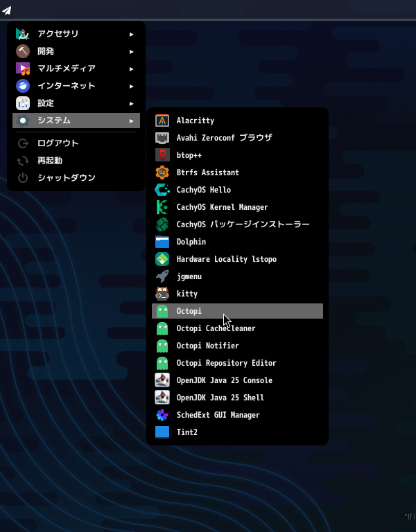Screen dimensions: 416x532
Task: Launch CachyOS Hello entry
Action: (237, 190)
